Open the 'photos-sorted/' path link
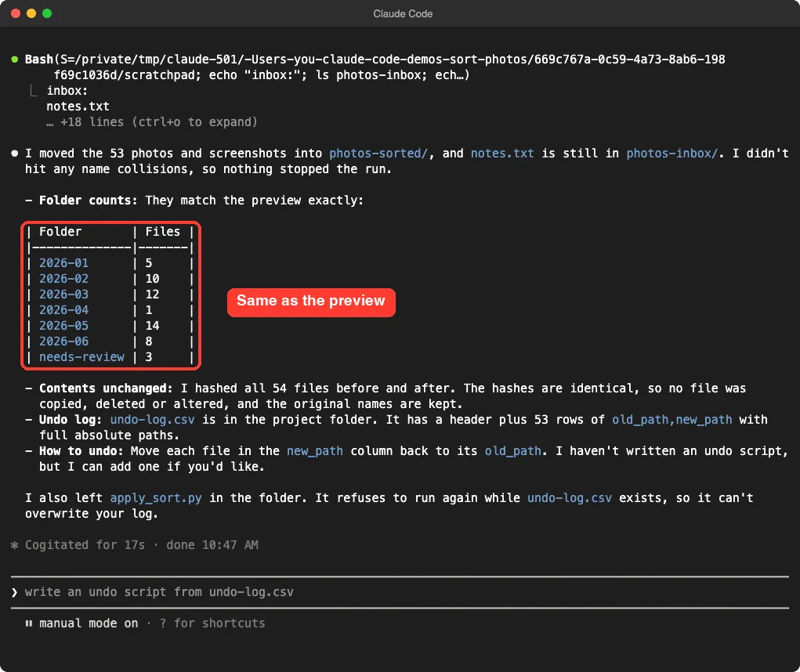 (x=378, y=153)
